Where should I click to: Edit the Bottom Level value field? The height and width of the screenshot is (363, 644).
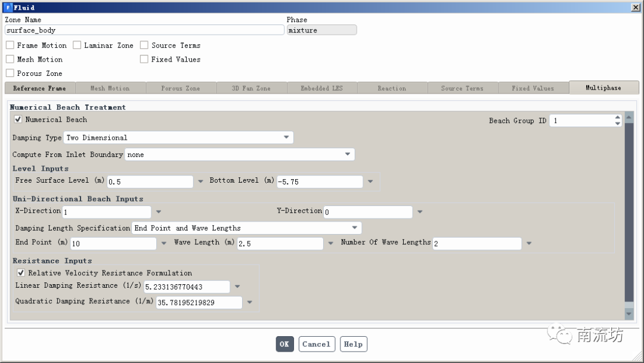pyautogui.click(x=320, y=181)
